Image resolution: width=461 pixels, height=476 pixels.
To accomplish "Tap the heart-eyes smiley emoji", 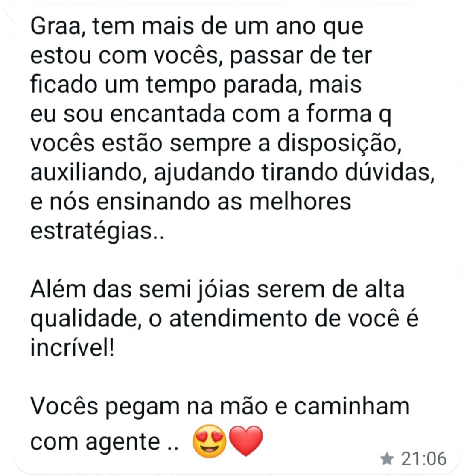I will [x=210, y=441].
